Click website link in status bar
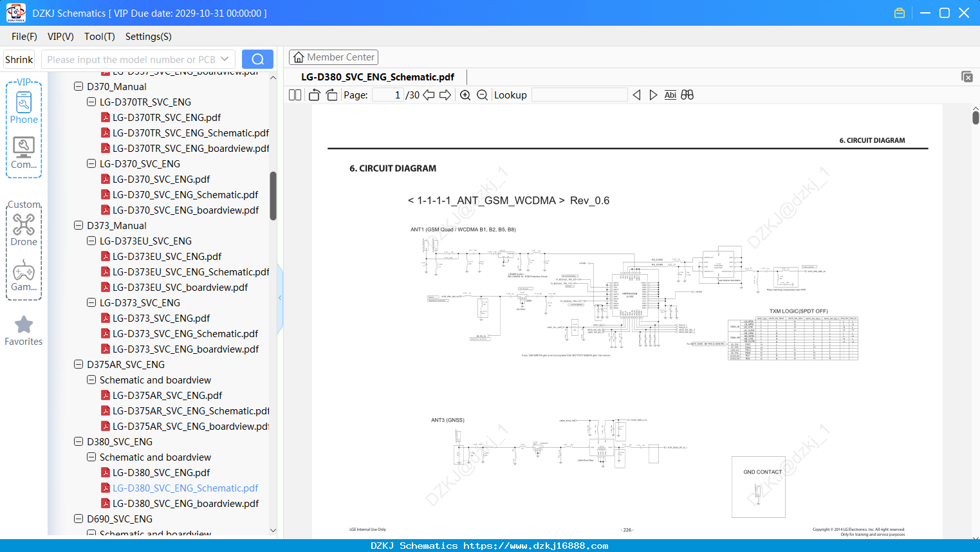980x552 pixels. [x=535, y=546]
